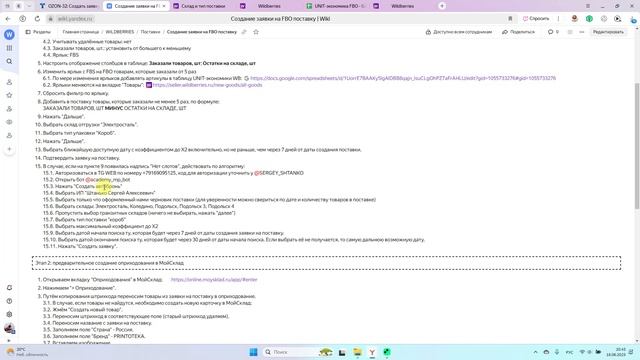Open help question mark icon in sidebar
Image resolution: width=640 pixels, height=360 pixels.
tap(9, 301)
